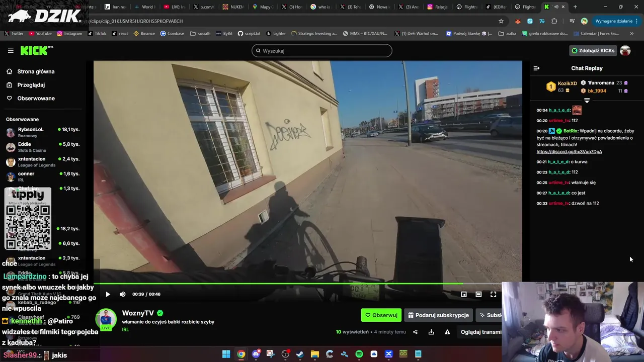Click Podaruj subskrypcje button
Image resolution: width=644 pixels, height=362 pixels.
[438, 315]
